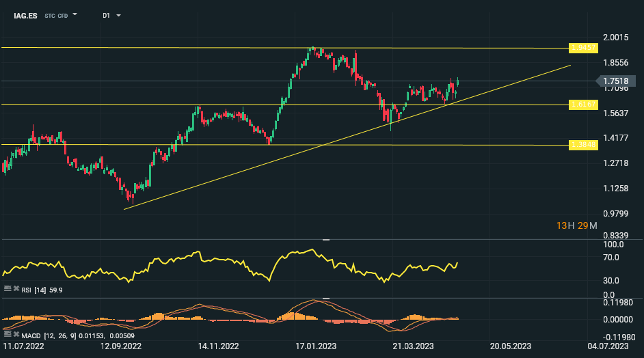This screenshot has width=644, height=358.
Task: Click the 1.2718 value on price axis
Action: tap(616, 163)
